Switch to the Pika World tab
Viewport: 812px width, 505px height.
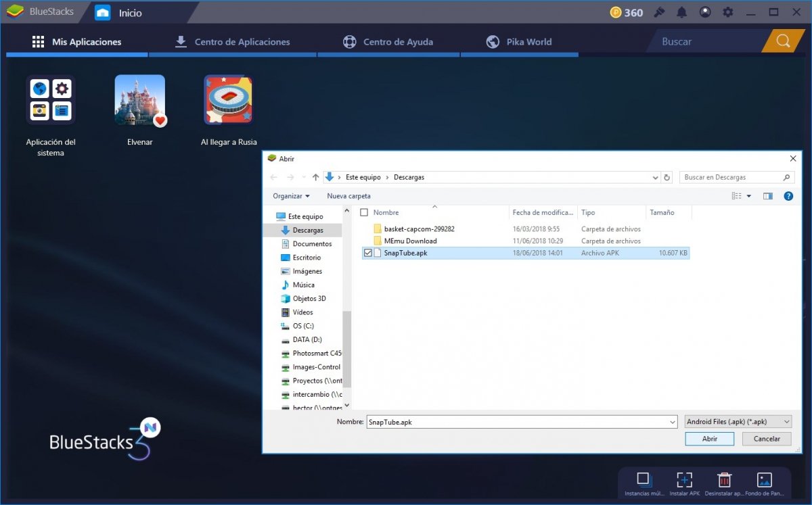[x=519, y=42]
